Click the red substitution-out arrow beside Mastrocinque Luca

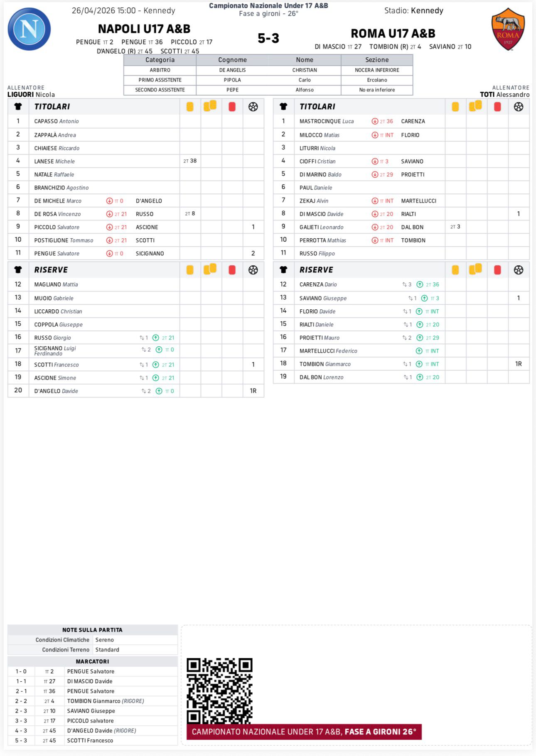tap(374, 121)
